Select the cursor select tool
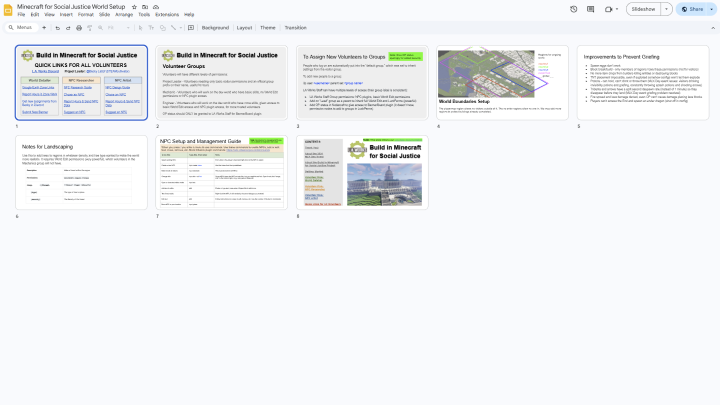 pos(141,28)
